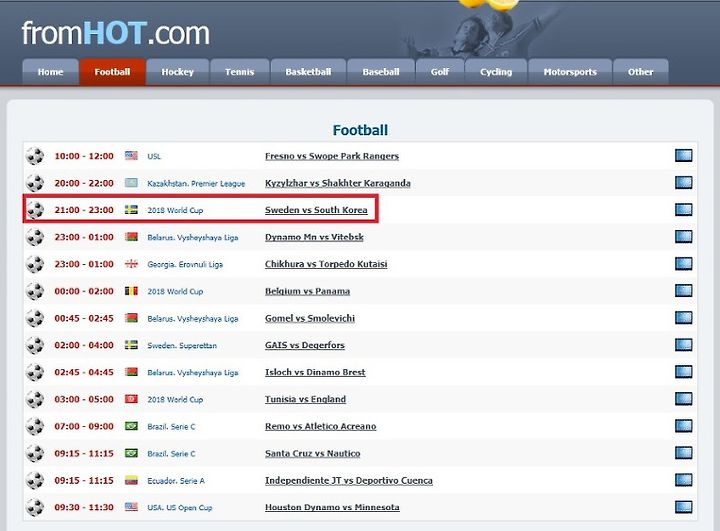Switch to the Hockey tab
The image size is (720, 531).
[178, 72]
